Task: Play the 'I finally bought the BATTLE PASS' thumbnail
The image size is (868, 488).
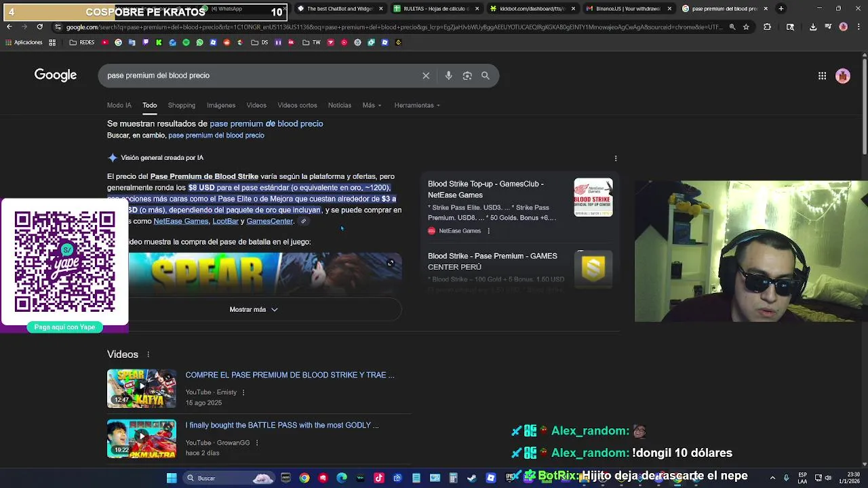Action: 142,439
